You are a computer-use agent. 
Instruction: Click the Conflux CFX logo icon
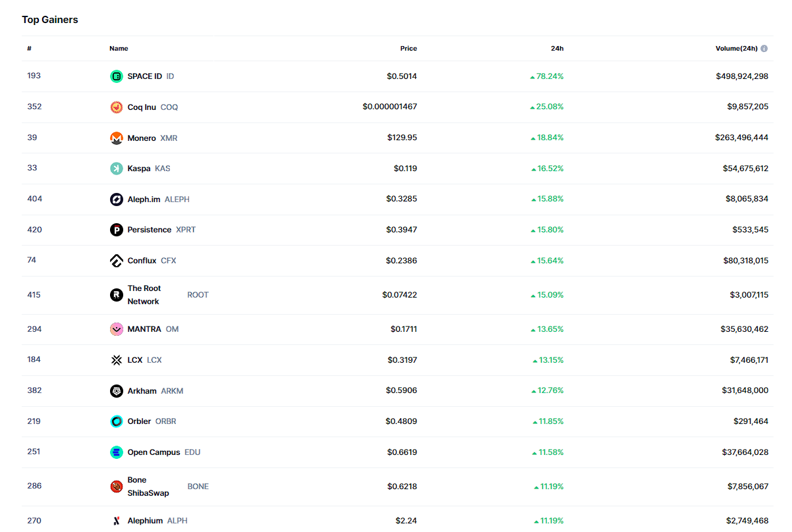(117, 261)
